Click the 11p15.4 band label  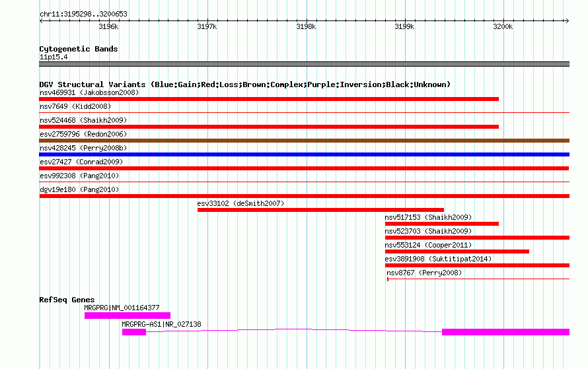[54, 57]
